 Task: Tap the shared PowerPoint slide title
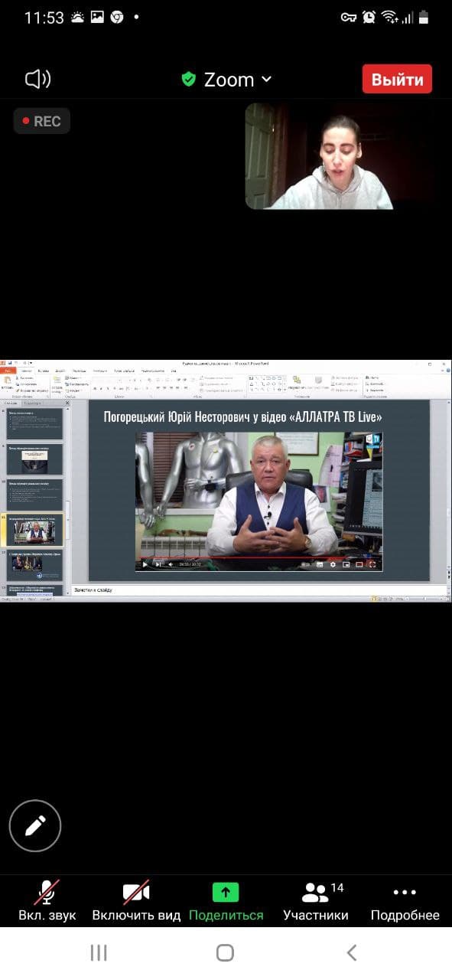click(242, 417)
